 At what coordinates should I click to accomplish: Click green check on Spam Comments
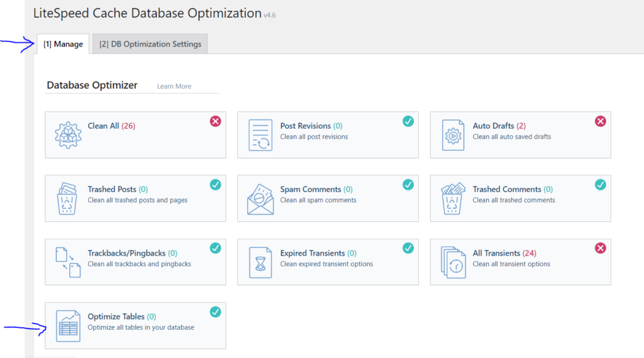[x=408, y=185]
